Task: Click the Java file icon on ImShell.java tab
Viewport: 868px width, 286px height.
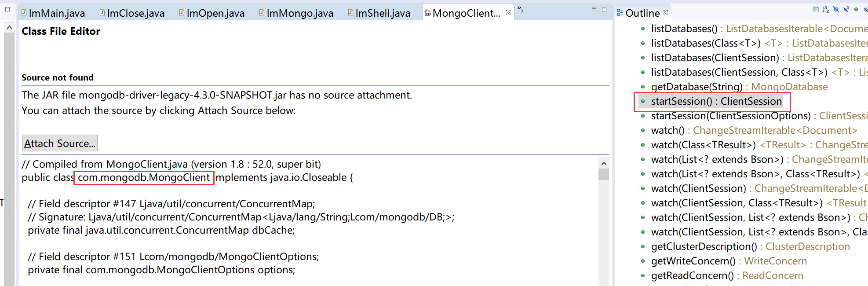Action: tap(350, 12)
